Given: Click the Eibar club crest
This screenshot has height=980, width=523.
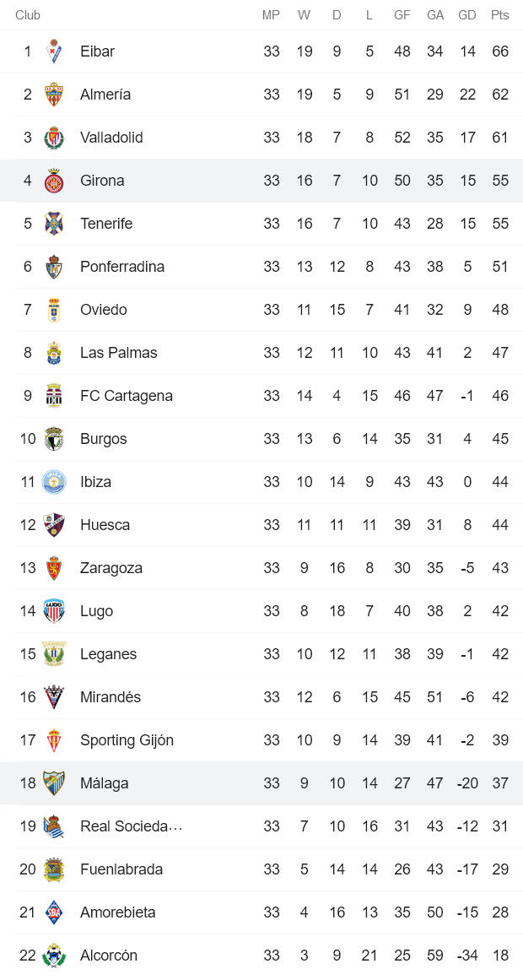Looking at the screenshot, I should pyautogui.click(x=53, y=51).
